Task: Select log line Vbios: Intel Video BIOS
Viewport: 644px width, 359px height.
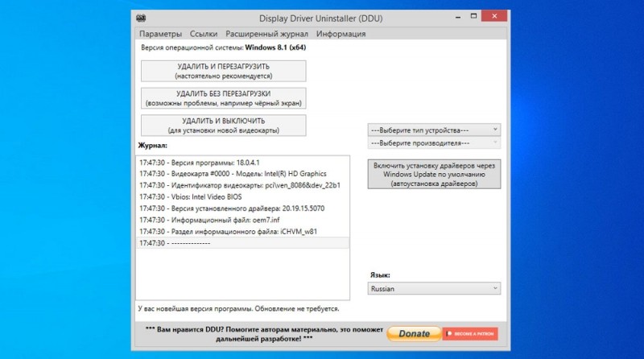Action: point(243,196)
